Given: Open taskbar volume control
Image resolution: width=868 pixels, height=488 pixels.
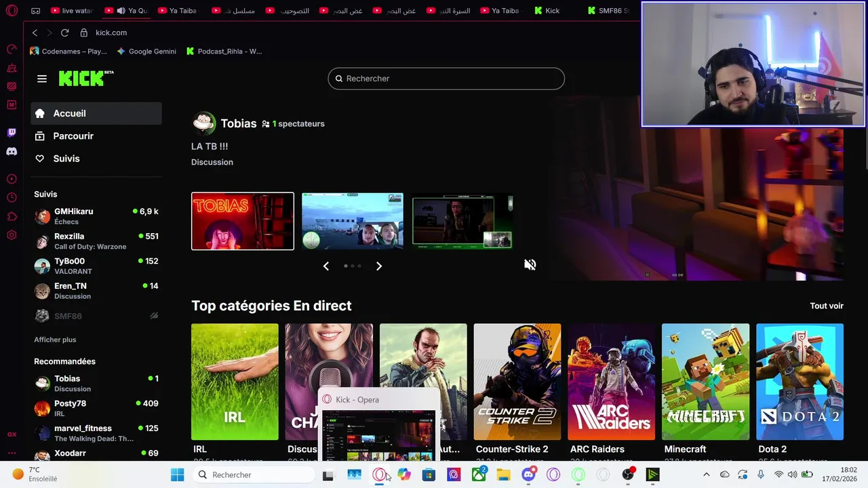Looking at the screenshot, I should 792,474.
